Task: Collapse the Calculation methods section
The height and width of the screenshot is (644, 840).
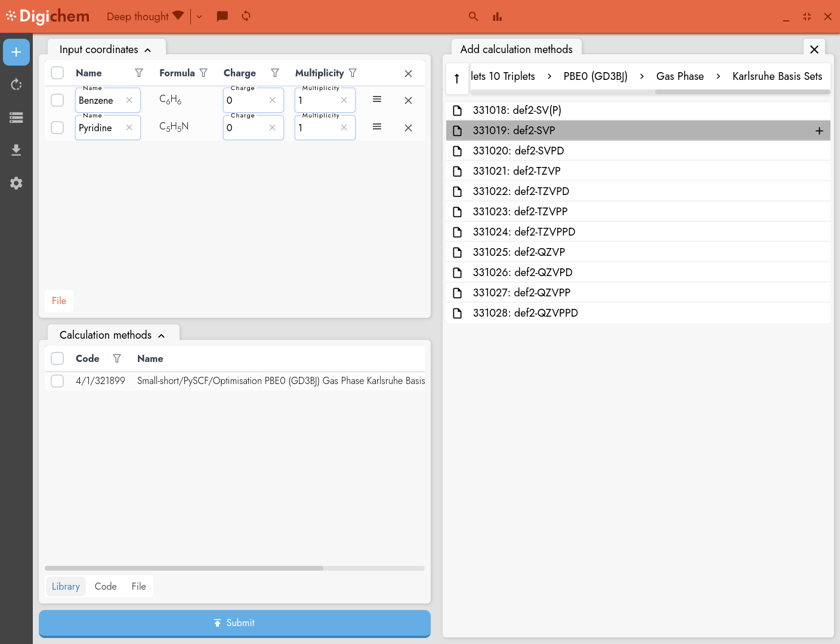Action: pos(161,335)
